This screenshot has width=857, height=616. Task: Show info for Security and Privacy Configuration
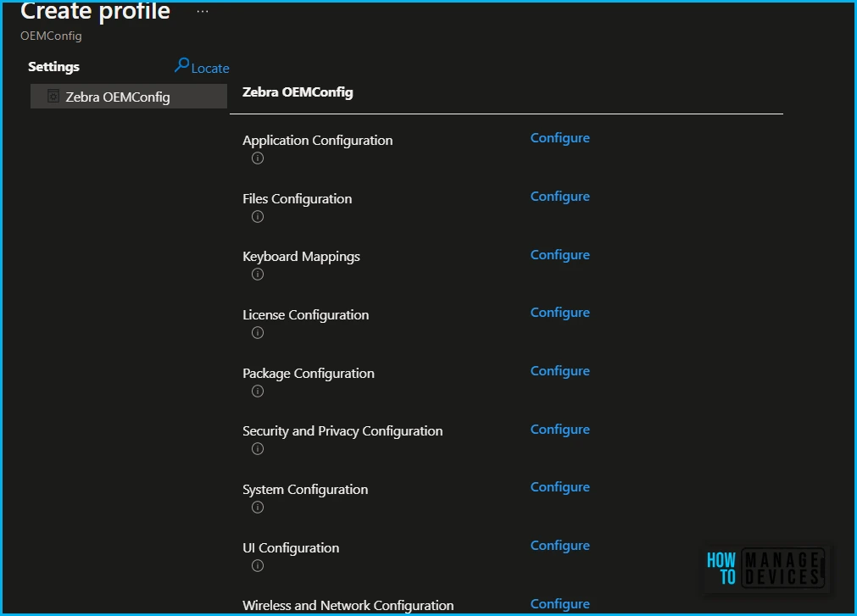[258, 449]
